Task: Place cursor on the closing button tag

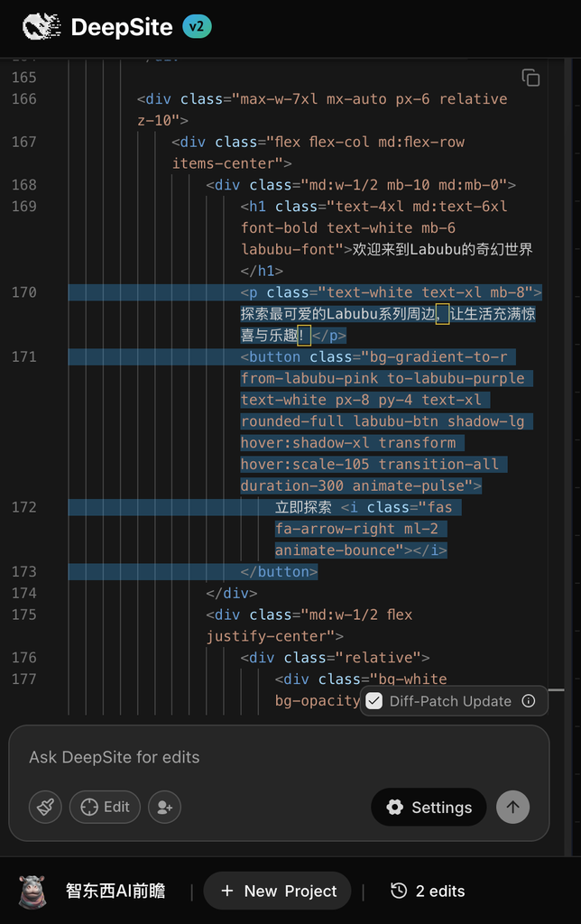Action: (x=279, y=572)
